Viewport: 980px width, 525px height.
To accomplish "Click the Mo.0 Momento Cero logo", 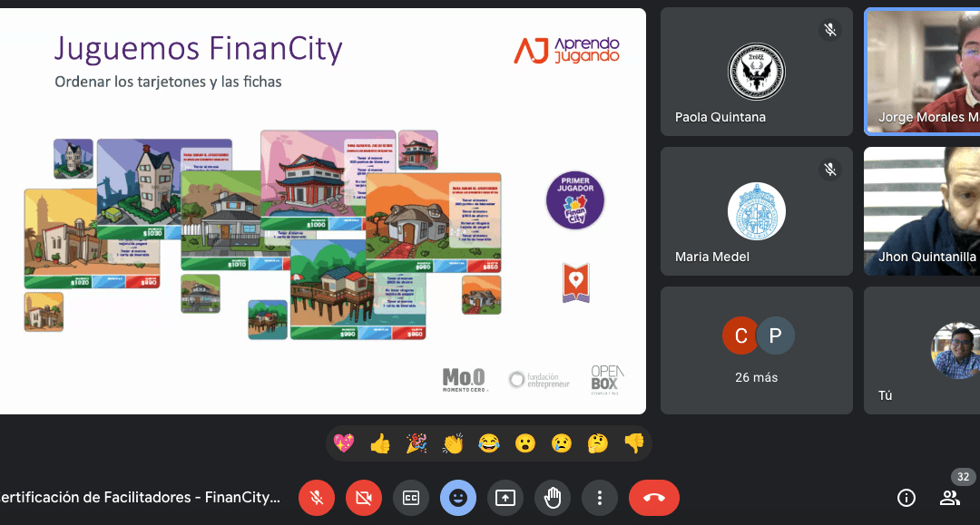I will point(465,380).
